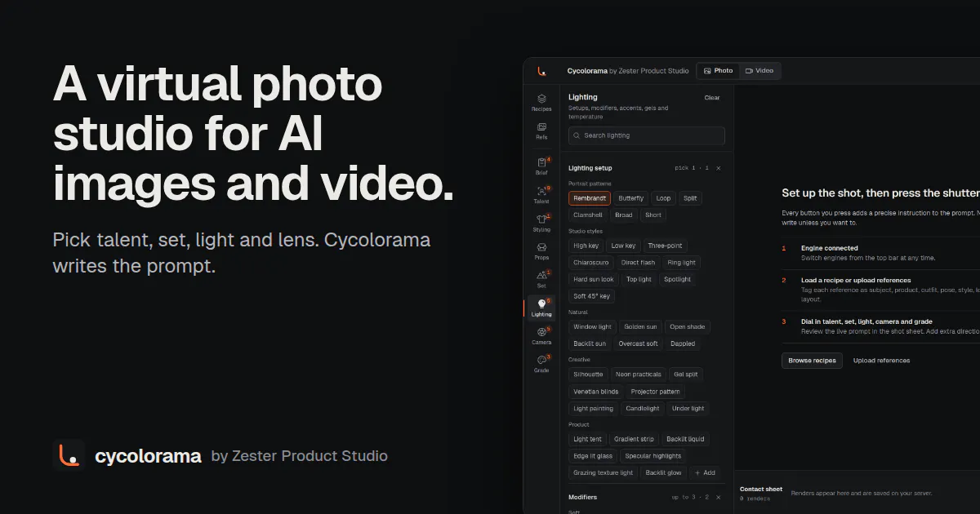The height and width of the screenshot is (514, 980).
Task: Pick the Gel split chip
Action: [686, 374]
